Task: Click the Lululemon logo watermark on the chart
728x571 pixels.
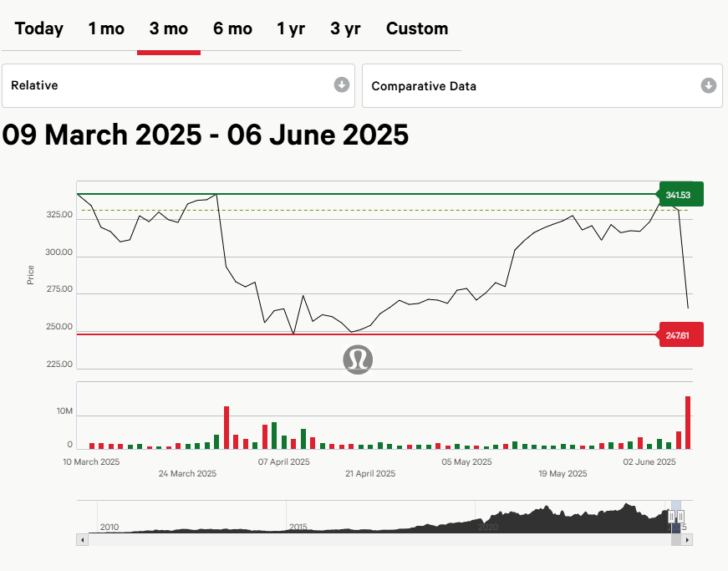Action: pyautogui.click(x=357, y=359)
